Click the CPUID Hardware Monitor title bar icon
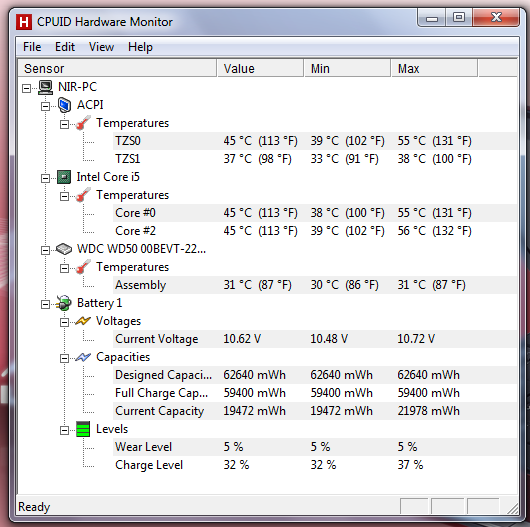The image size is (530, 527). point(24,22)
